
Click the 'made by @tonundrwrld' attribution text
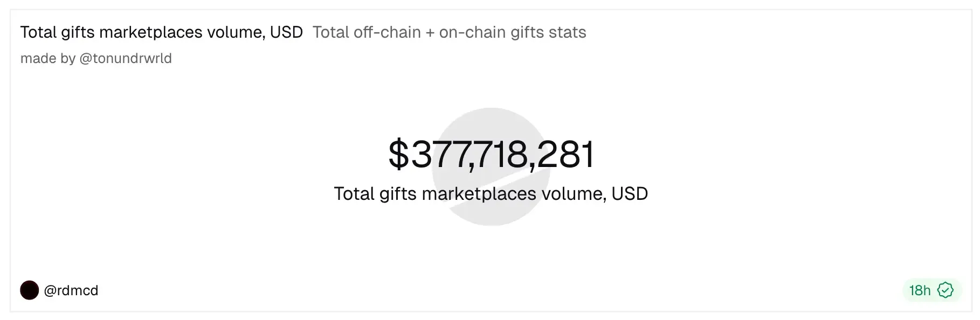tap(96, 58)
